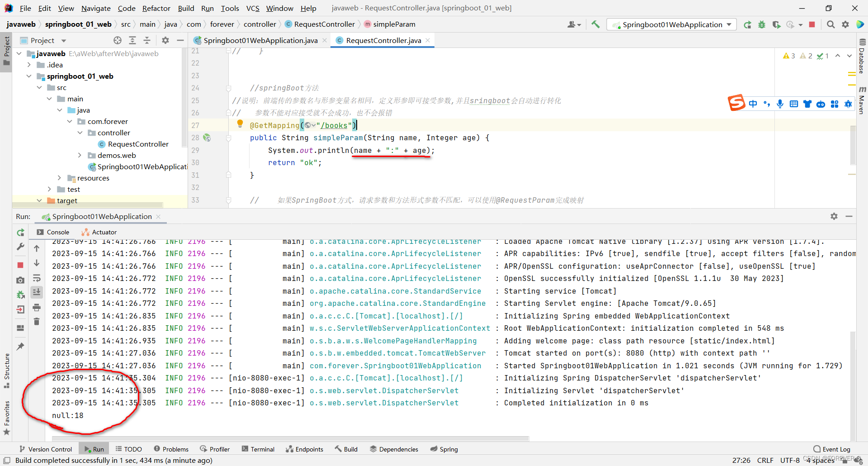Open the VCS menu
868x466 pixels.
coord(252,8)
